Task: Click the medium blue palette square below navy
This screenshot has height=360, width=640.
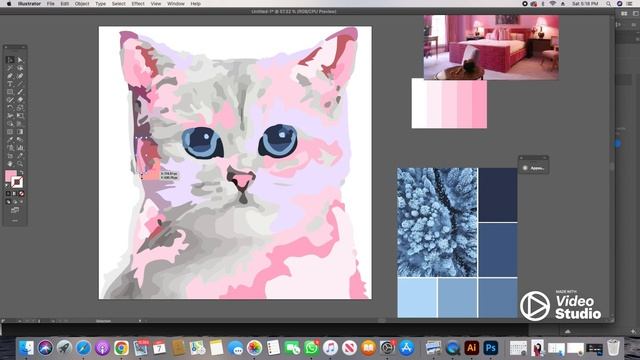Action: [498, 250]
